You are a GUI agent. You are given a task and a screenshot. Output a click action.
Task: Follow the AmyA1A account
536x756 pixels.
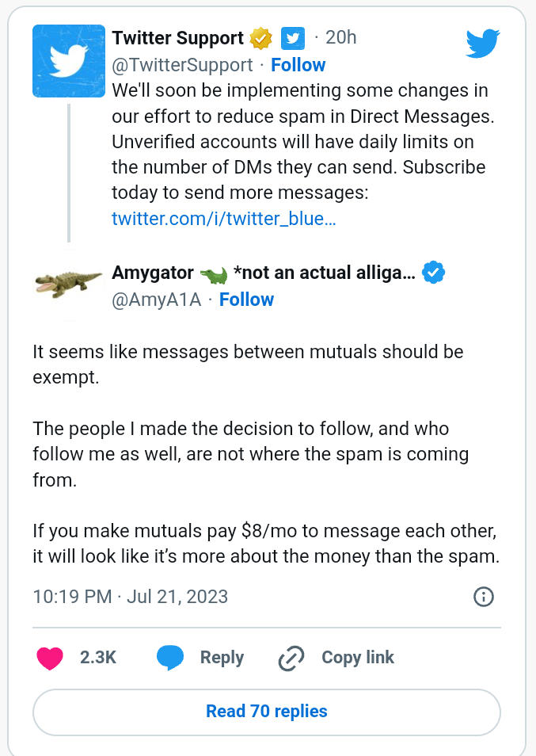click(x=246, y=300)
